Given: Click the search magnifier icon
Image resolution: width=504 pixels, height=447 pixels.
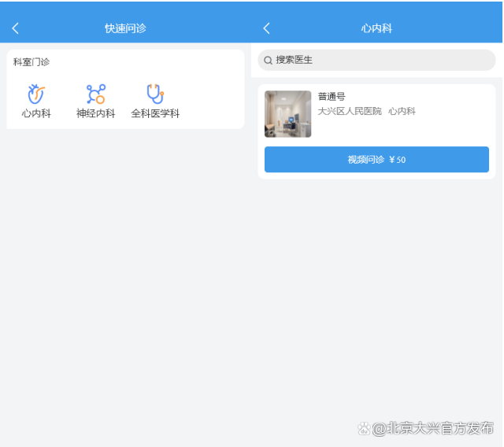Looking at the screenshot, I should pyautogui.click(x=268, y=60).
